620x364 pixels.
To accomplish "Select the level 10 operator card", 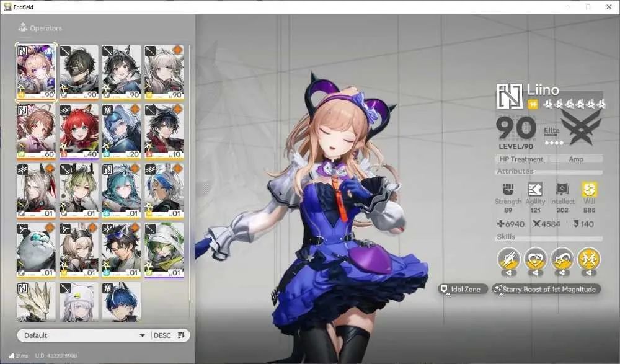I will (164, 131).
